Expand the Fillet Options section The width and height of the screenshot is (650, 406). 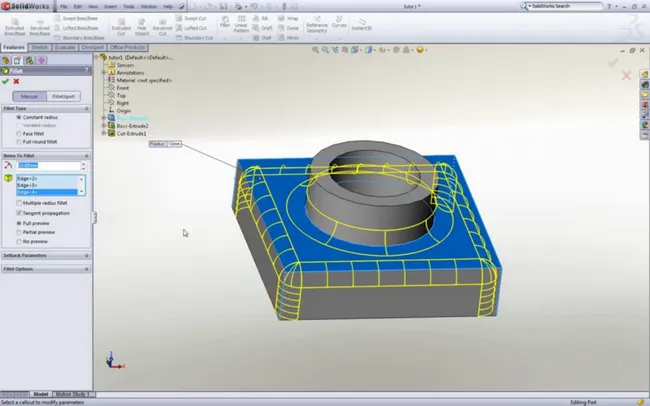pyautogui.click(x=87, y=269)
